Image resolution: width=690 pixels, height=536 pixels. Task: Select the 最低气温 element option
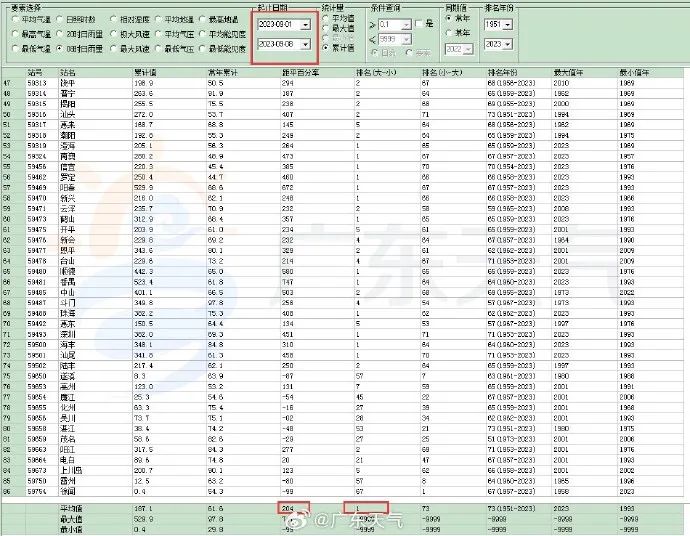pos(16,48)
